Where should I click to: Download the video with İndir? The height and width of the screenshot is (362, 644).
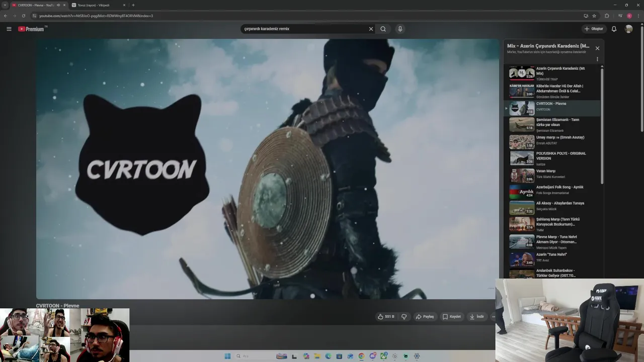tap(476, 317)
